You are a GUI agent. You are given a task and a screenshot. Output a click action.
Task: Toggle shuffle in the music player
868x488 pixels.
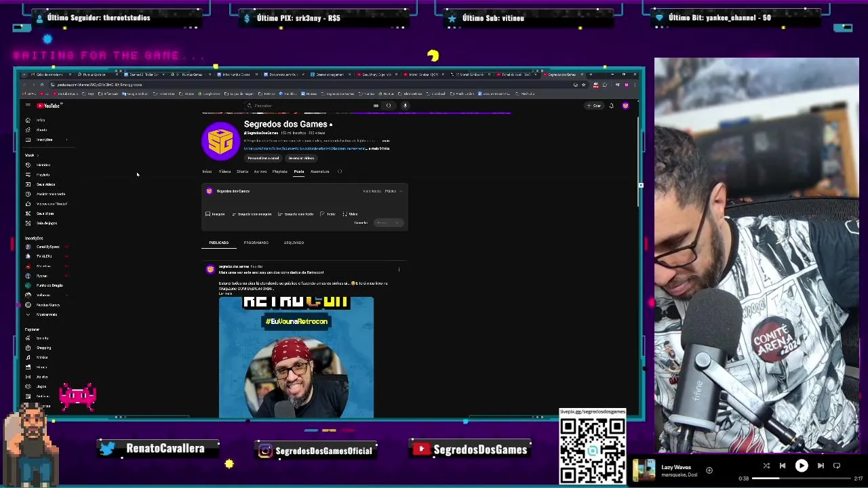766,466
